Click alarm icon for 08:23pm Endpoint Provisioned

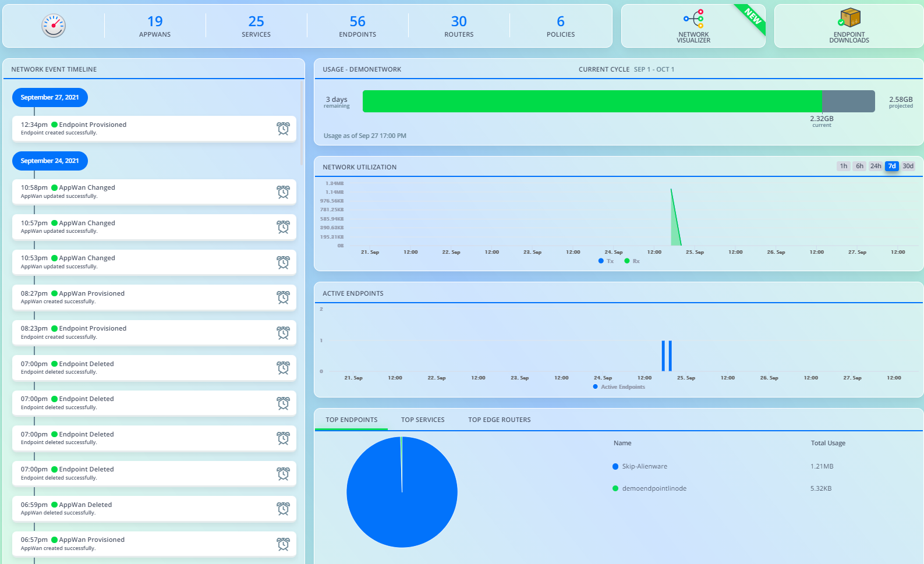[283, 333]
